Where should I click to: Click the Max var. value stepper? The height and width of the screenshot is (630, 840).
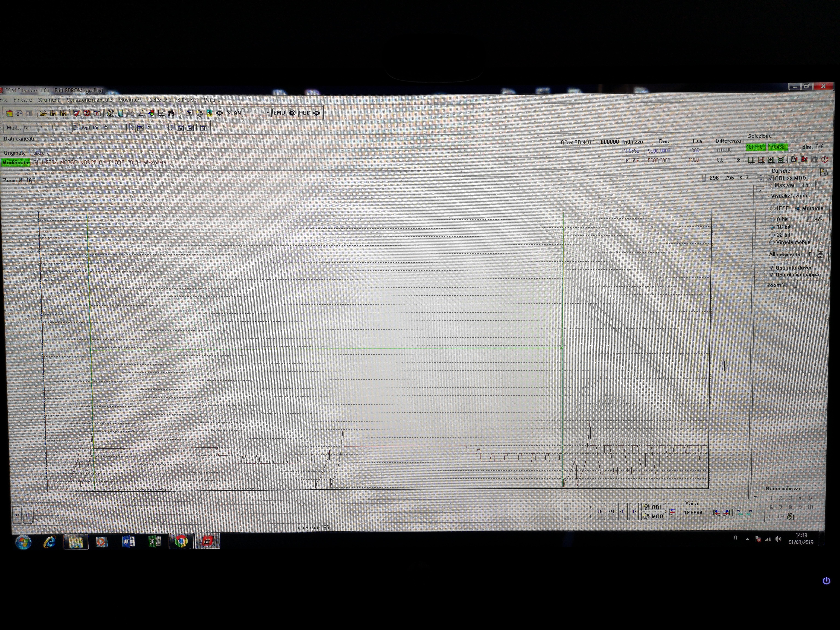click(819, 185)
